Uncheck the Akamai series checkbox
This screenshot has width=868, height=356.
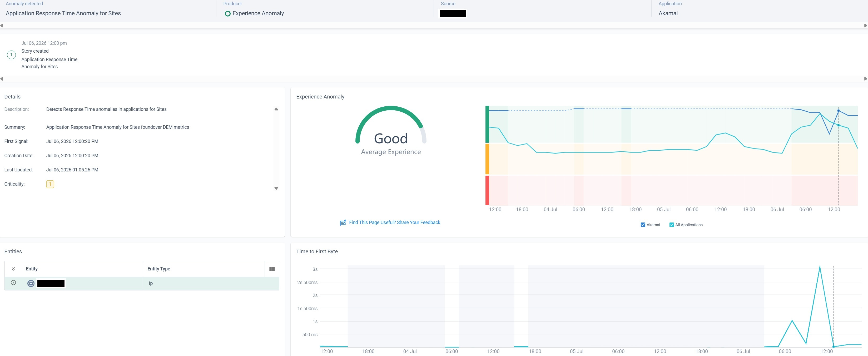(643, 225)
